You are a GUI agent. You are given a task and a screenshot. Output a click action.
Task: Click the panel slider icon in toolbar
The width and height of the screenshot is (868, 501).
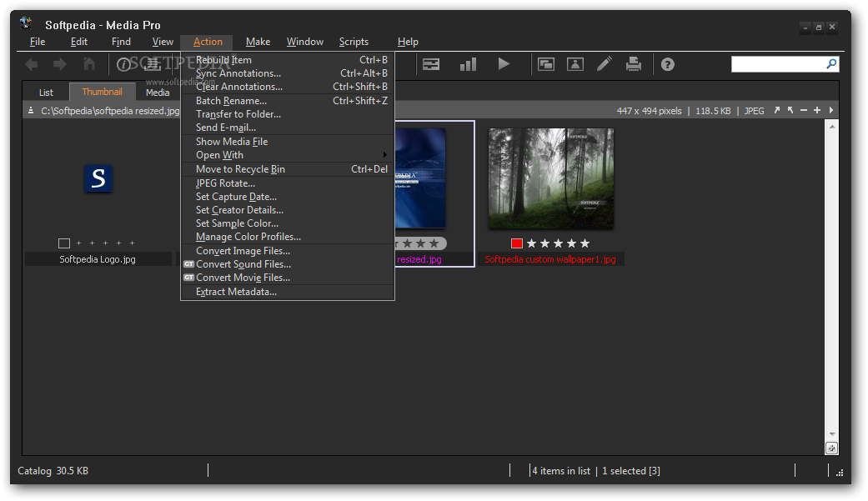431,65
